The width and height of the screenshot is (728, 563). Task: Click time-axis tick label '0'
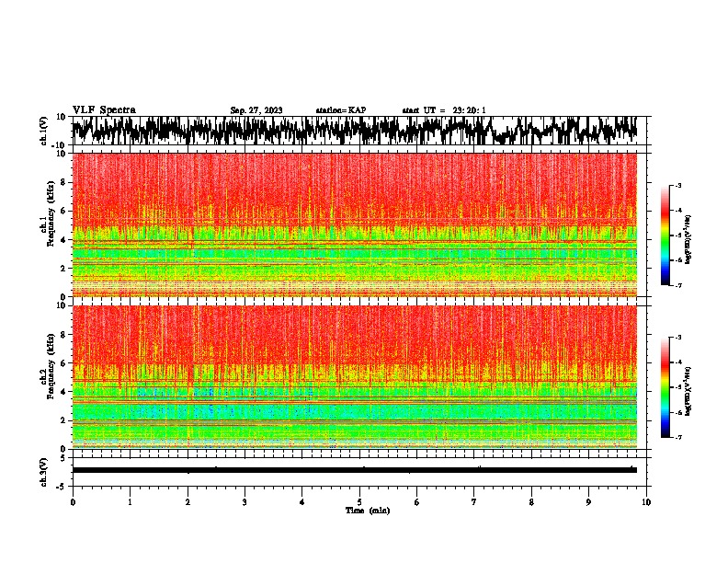pyautogui.click(x=73, y=501)
